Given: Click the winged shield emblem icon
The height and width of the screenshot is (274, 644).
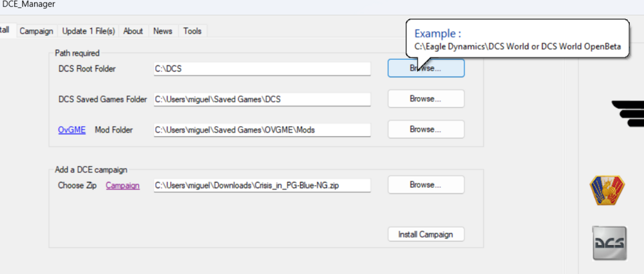Looking at the screenshot, I should point(607,190).
